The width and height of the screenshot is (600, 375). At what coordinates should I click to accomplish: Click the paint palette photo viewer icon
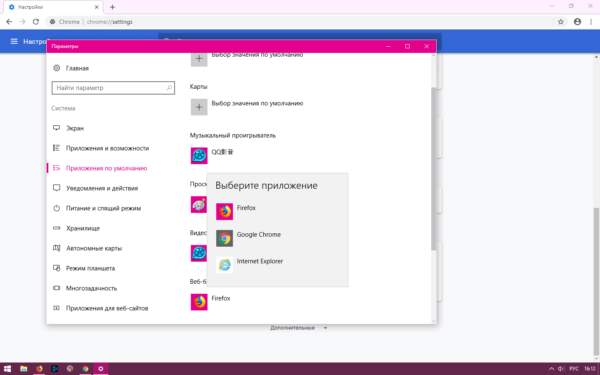point(199,205)
